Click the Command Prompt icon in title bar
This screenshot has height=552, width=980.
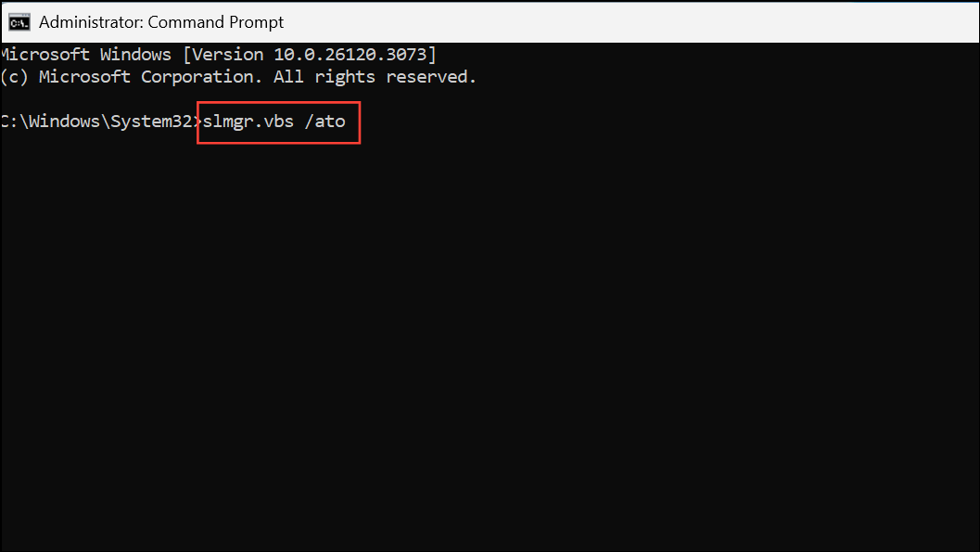pos(19,21)
